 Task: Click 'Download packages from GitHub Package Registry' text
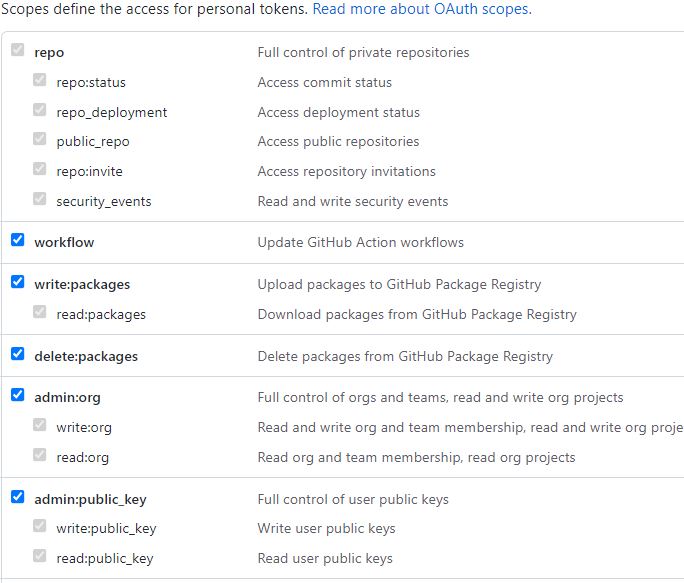coord(417,315)
